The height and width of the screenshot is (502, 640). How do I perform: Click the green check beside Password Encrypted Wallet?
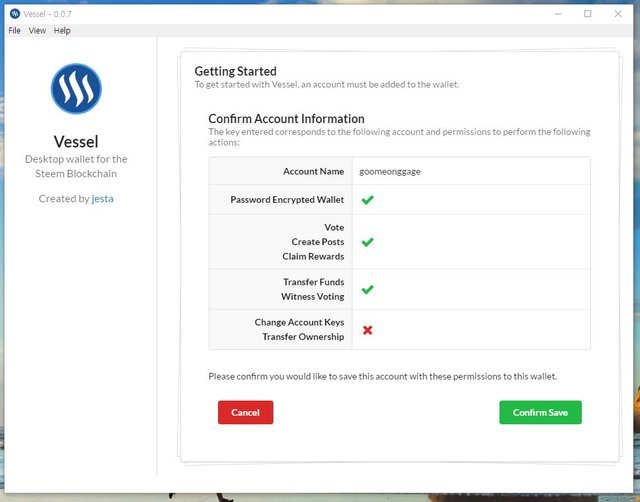(367, 200)
